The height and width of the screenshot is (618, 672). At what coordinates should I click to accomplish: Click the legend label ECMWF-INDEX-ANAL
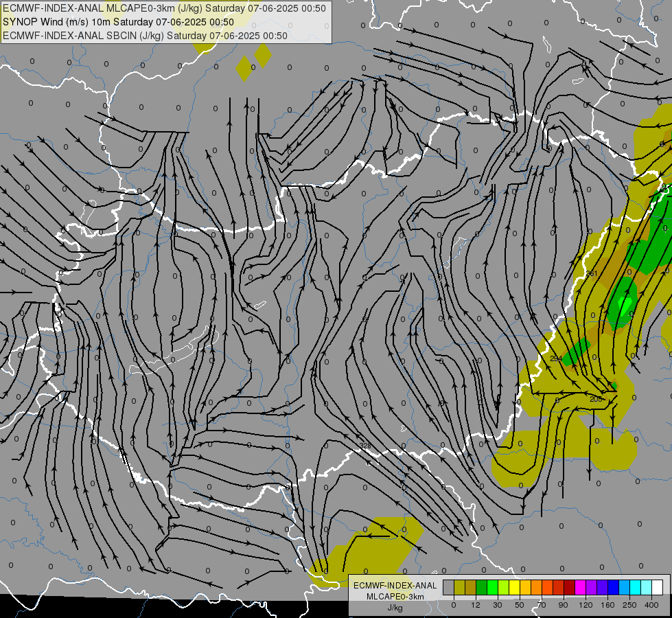tap(395, 586)
